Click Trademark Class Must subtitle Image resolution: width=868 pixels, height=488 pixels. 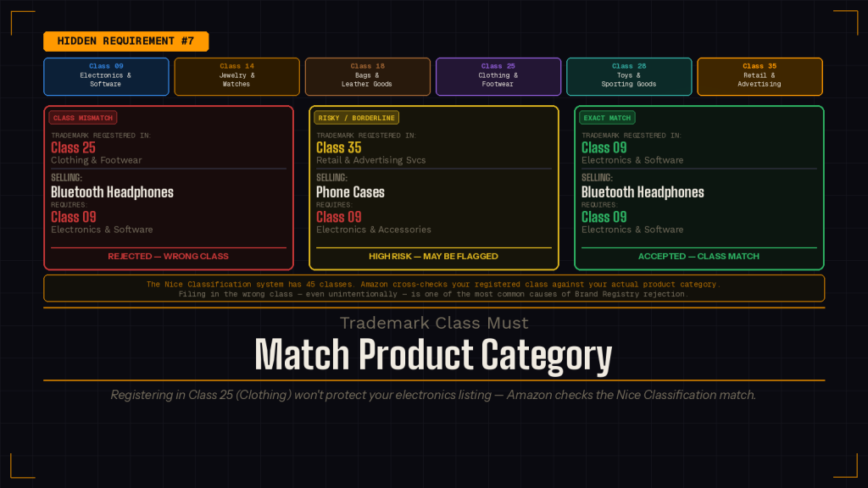(434, 323)
